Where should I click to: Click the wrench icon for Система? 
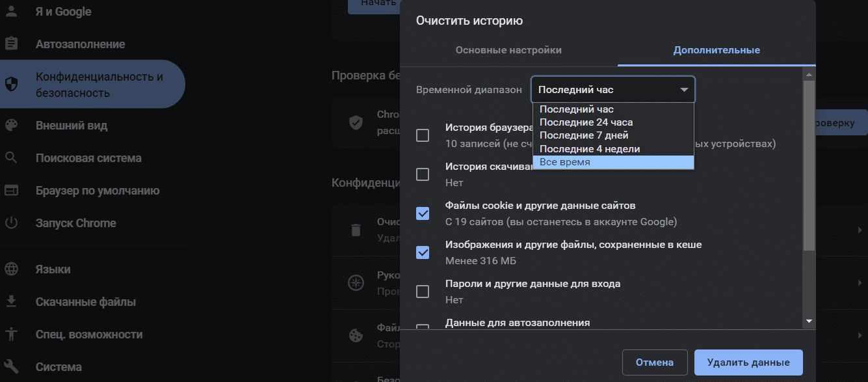[x=11, y=367]
